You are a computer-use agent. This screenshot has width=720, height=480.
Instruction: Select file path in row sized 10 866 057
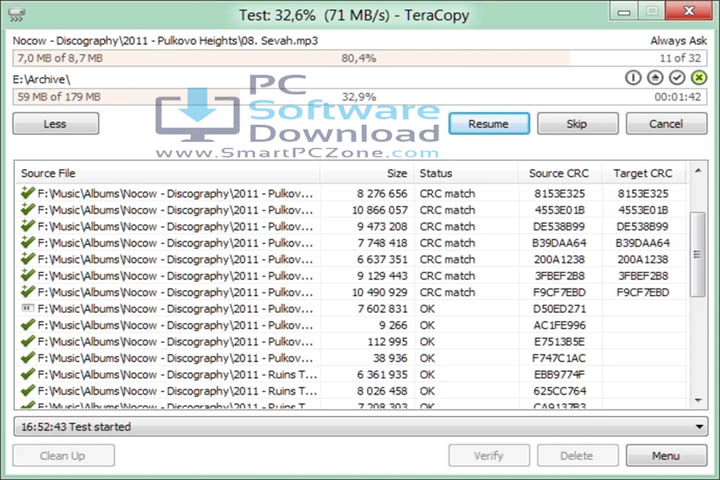[x=175, y=210]
